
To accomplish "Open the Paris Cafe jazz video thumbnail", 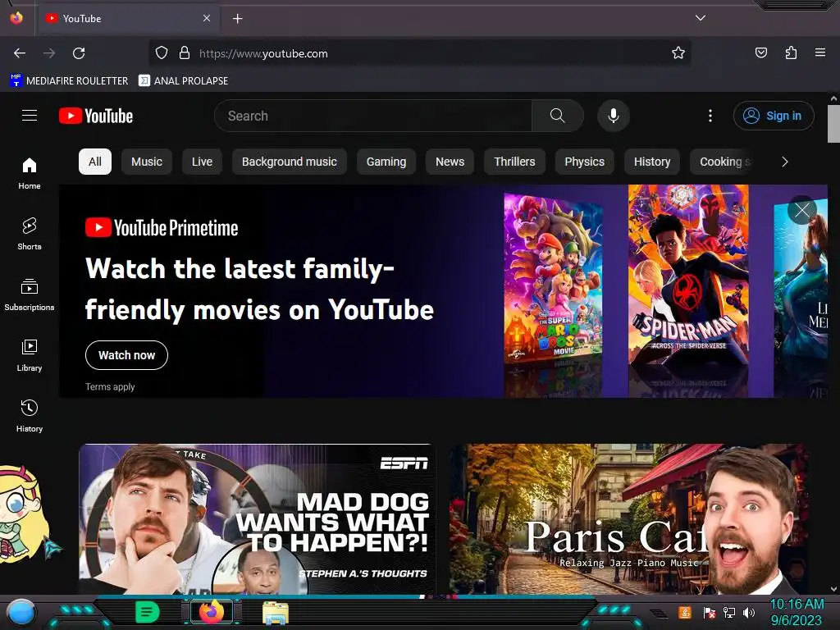I will pos(628,518).
